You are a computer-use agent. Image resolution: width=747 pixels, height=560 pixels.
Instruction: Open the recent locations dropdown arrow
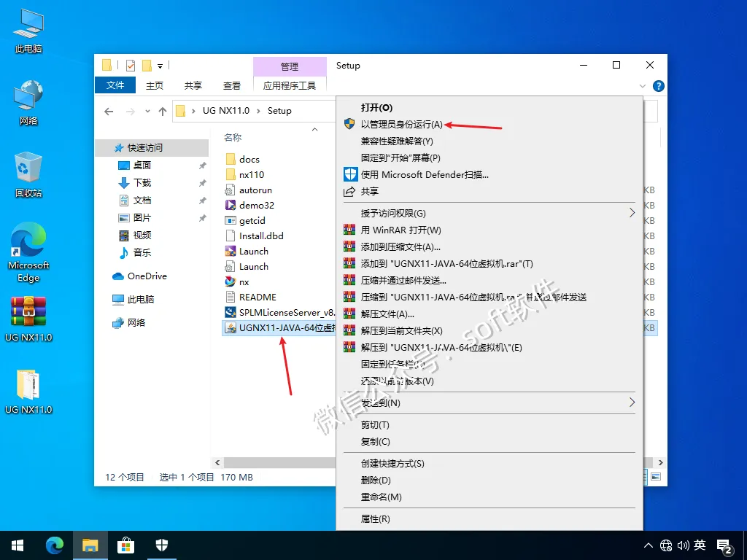(147, 112)
